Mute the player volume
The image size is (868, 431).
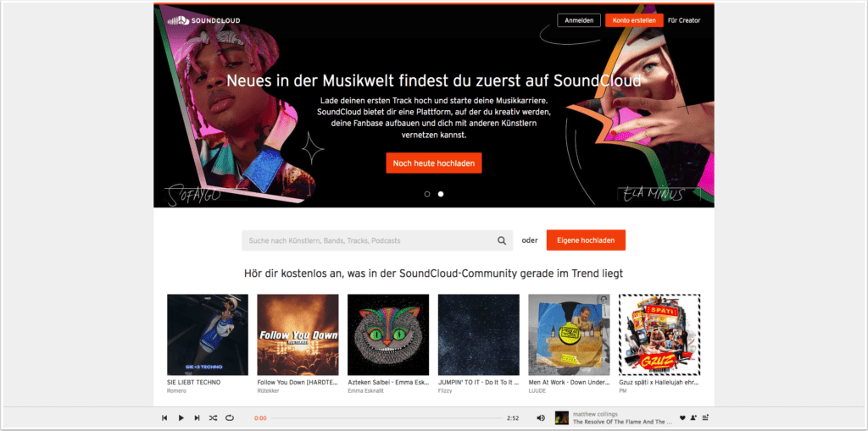click(540, 417)
